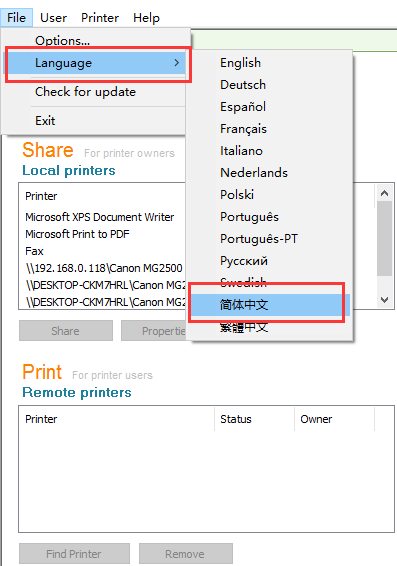This screenshot has width=397, height=566.
Task: Select Português-PT language
Action: tap(270, 239)
